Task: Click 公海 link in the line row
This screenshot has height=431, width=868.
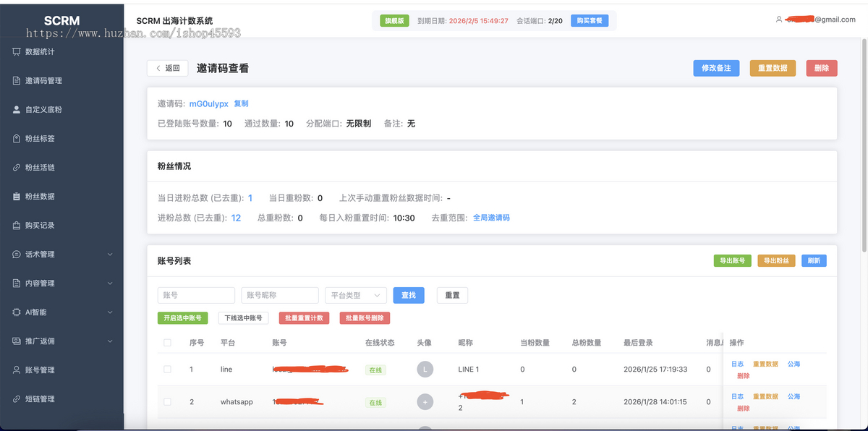Action: point(793,364)
